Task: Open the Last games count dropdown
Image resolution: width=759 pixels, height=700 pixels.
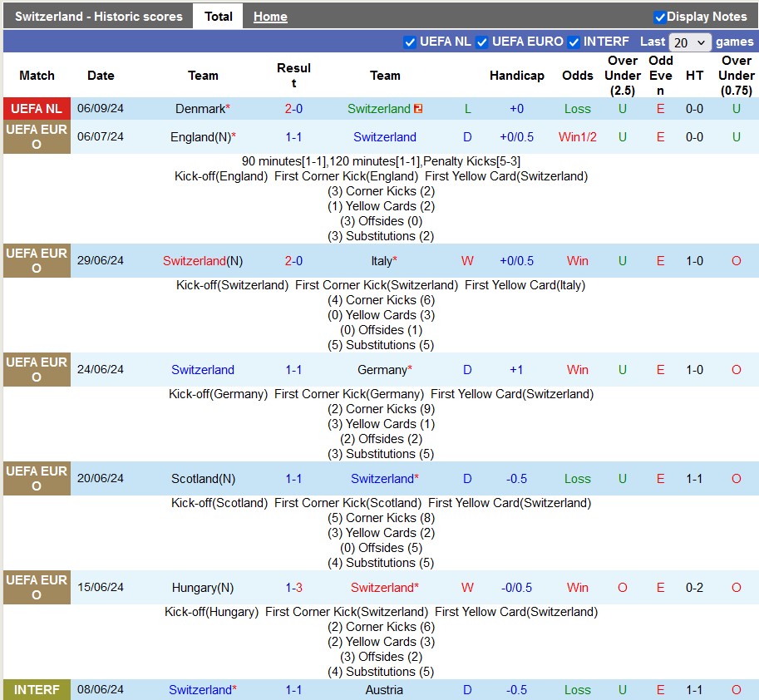Action: [x=690, y=42]
